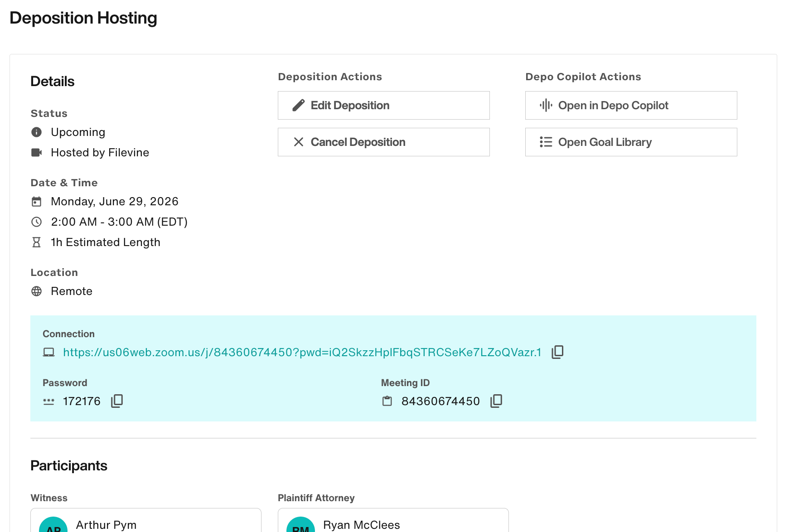Copy the Zoom connection link
The height and width of the screenshot is (532, 789).
coord(557,352)
